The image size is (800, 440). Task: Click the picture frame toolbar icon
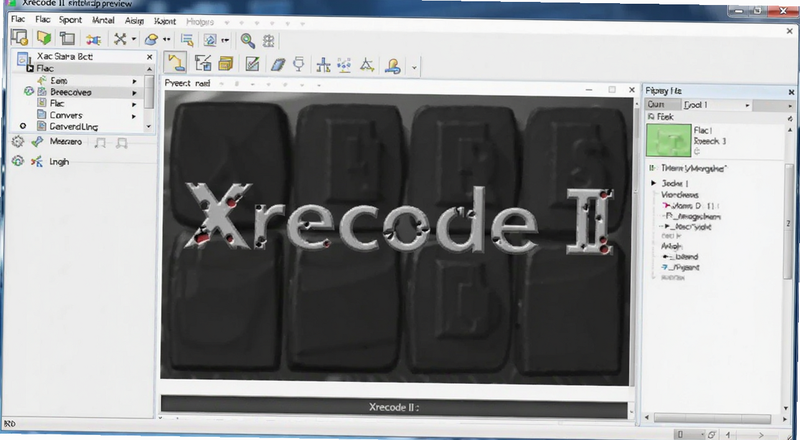pos(210,40)
